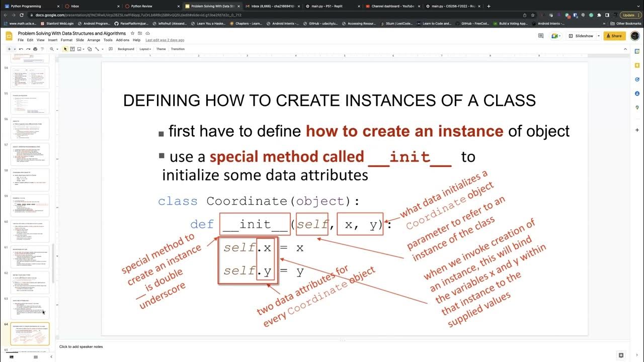Click the Get add-ons plus icon in side panel

click(x=637, y=130)
